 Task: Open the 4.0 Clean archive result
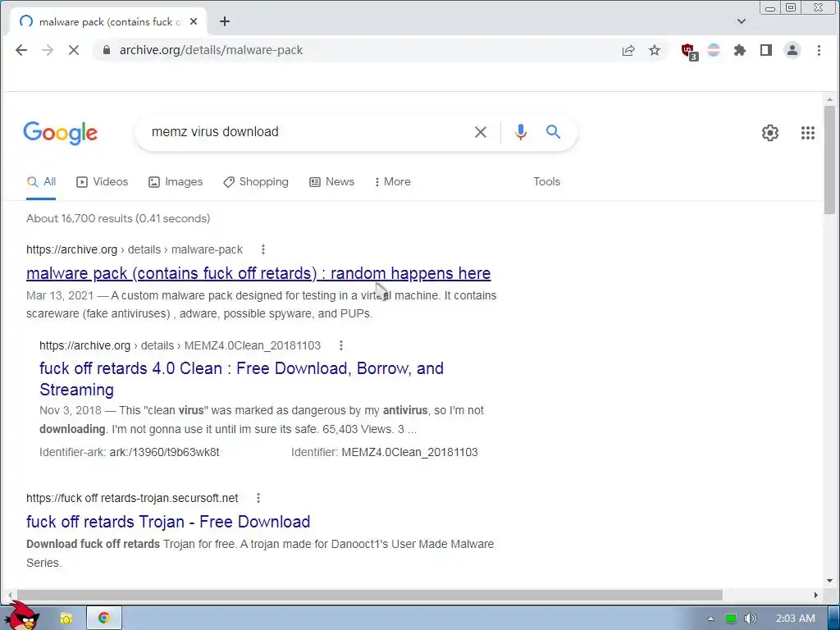[x=241, y=379]
